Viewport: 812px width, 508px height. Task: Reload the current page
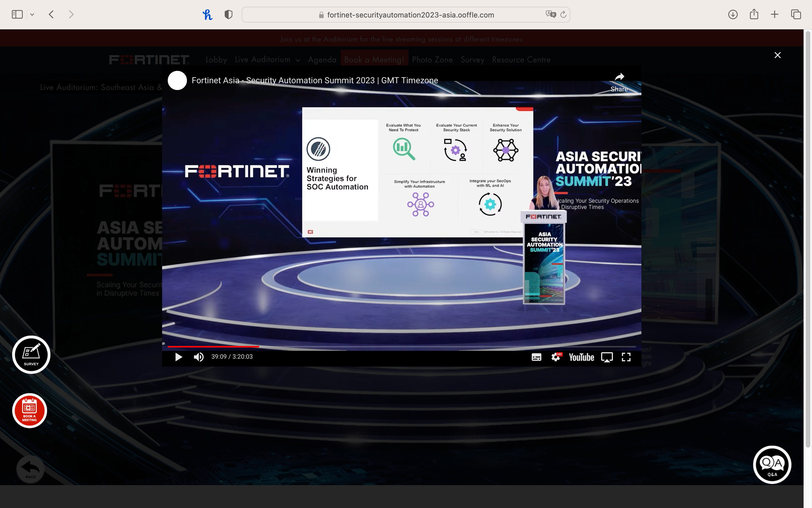(x=563, y=14)
